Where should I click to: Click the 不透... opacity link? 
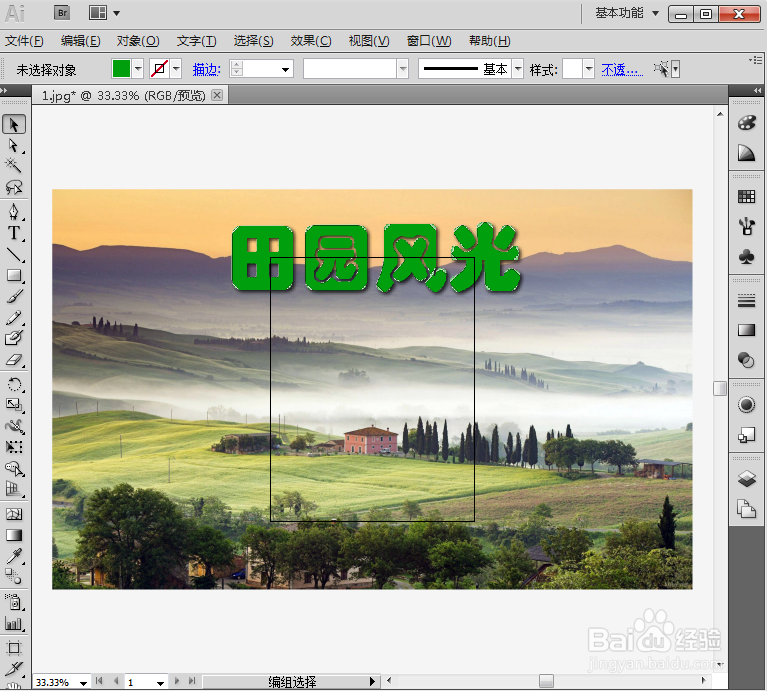[622, 69]
